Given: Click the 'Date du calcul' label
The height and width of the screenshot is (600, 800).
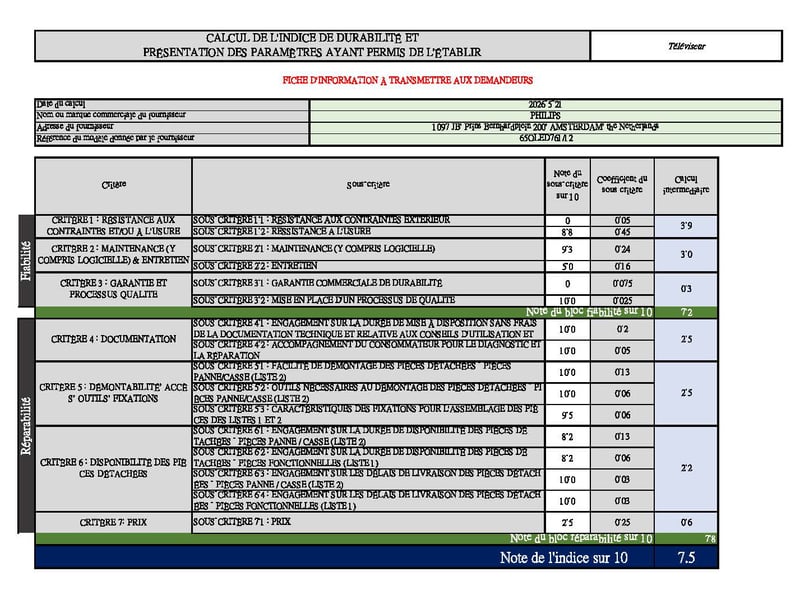Looking at the screenshot, I should point(61,104).
